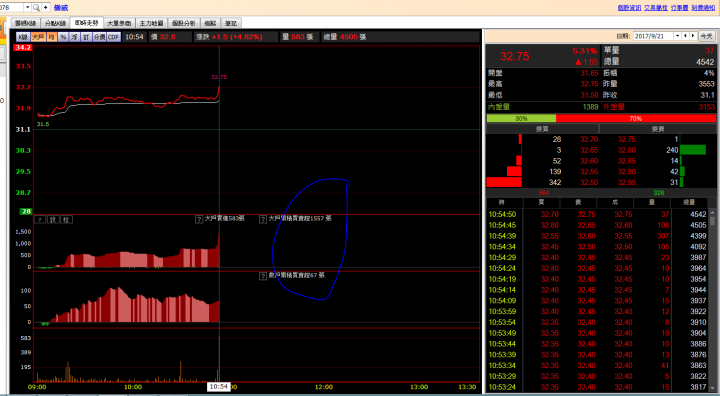Open the 大量表面 tab
This screenshot has height=396, width=720.
pos(119,23)
